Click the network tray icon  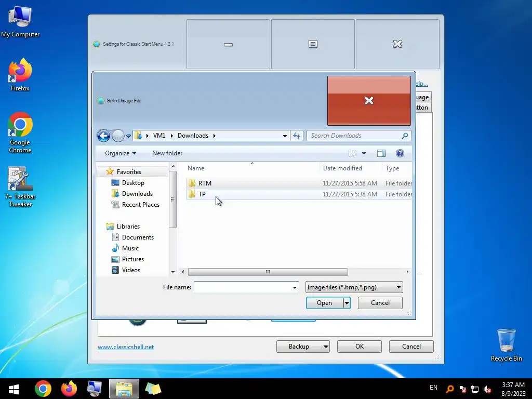(x=475, y=389)
